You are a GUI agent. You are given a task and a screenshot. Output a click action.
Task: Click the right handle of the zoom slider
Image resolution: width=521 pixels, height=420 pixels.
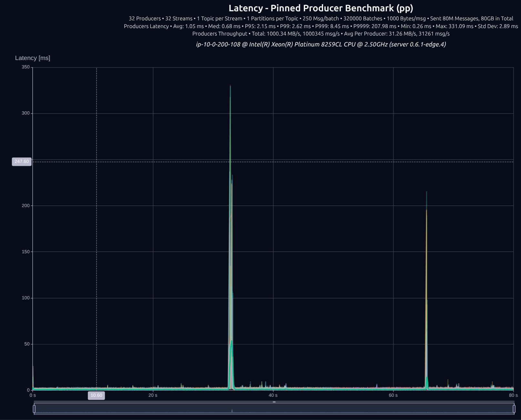514,409
